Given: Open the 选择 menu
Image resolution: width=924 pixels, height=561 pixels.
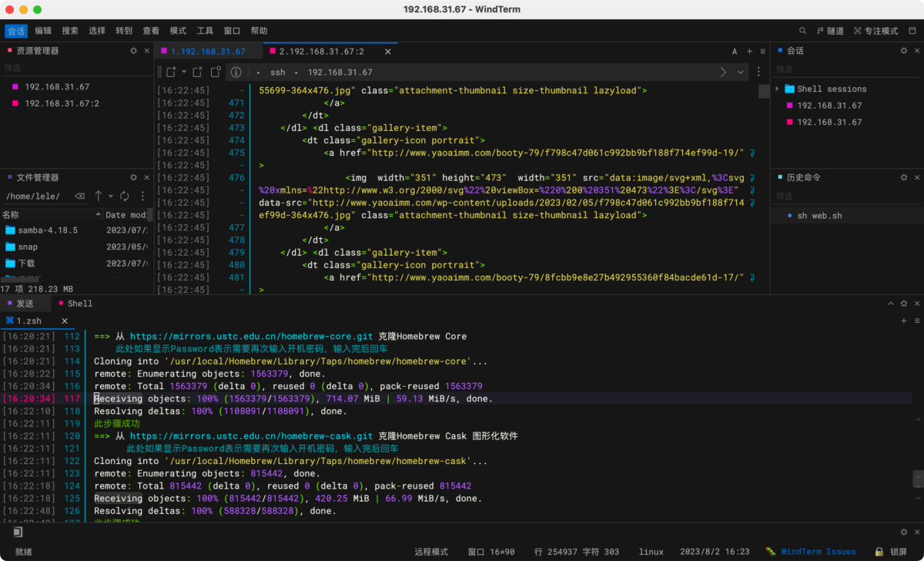Looking at the screenshot, I should pos(97,31).
